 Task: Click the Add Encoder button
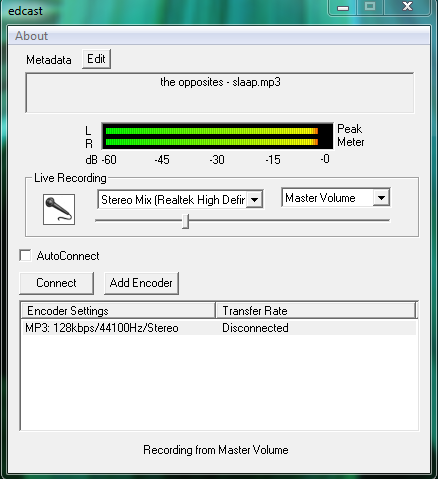[141, 283]
